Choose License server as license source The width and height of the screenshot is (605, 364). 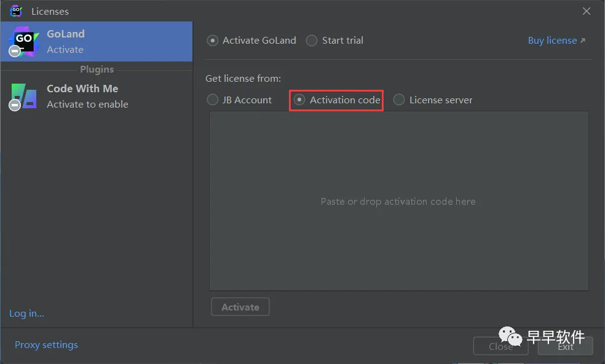click(399, 100)
